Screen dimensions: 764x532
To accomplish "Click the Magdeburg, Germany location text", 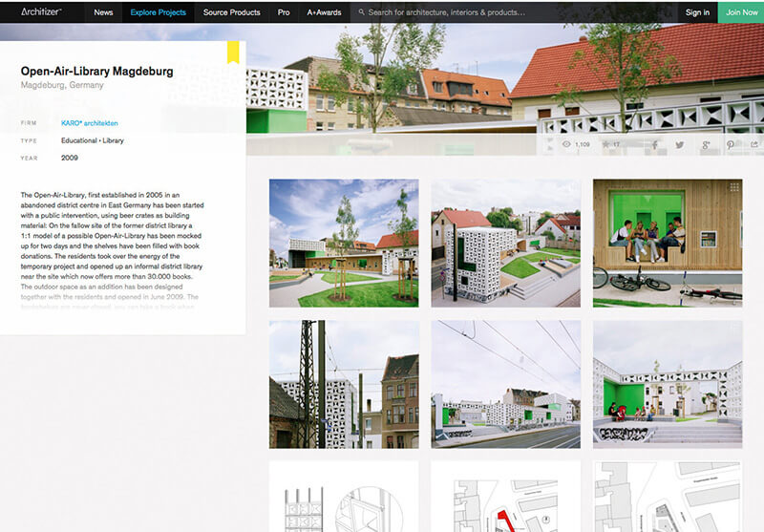I will coord(62,85).
